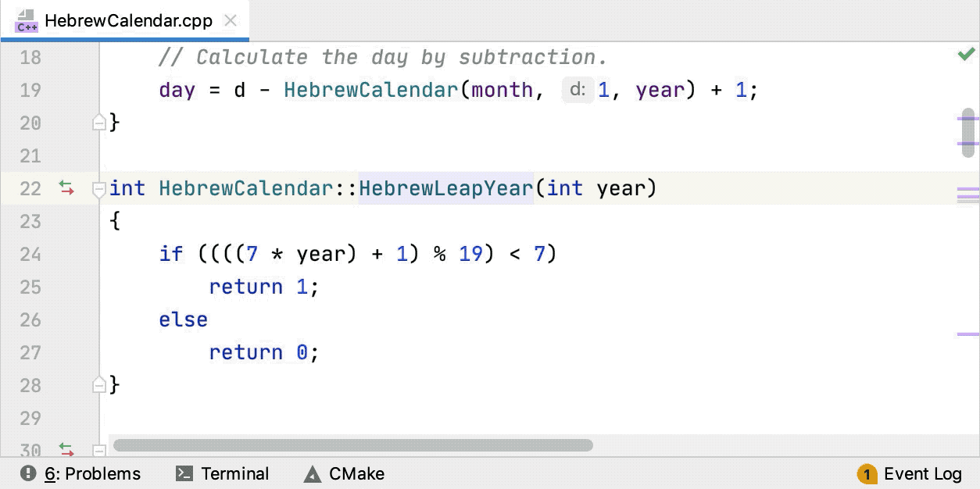
Task: Click the recursive call gutter icon on line 30
Action: [66, 449]
